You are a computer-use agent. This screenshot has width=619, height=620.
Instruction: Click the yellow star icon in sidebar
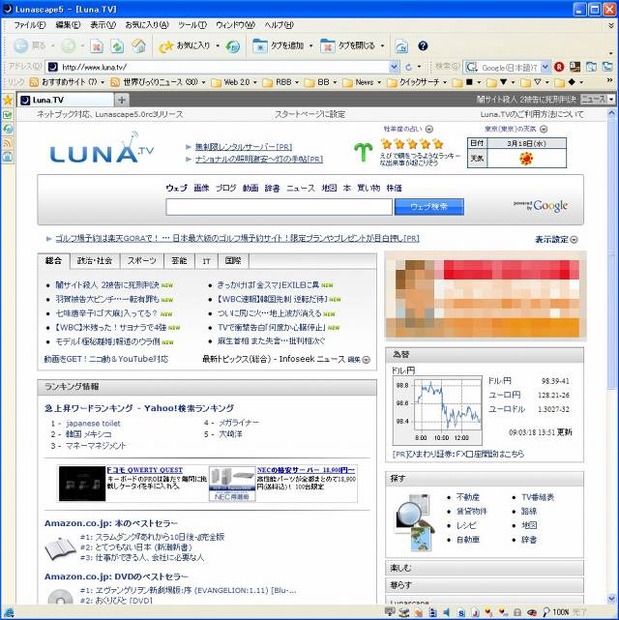coord(8,100)
